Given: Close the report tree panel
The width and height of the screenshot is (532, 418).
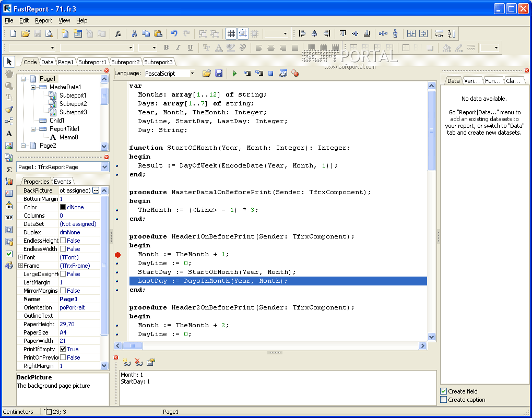Looking at the screenshot, I should point(107,70).
